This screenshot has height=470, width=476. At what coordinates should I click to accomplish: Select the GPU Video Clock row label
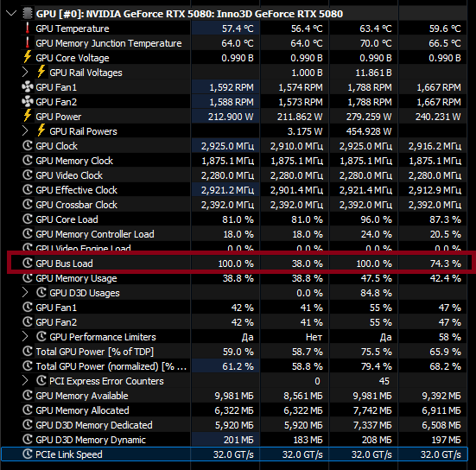(69, 175)
